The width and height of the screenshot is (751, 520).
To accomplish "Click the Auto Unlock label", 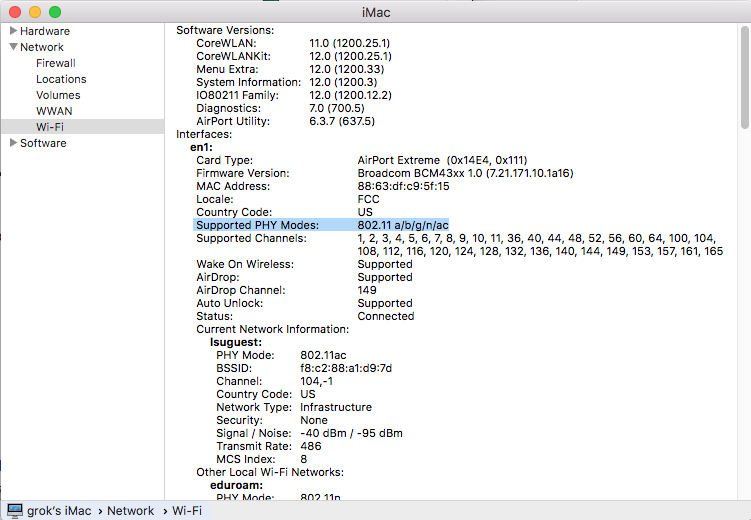I will (x=229, y=304).
